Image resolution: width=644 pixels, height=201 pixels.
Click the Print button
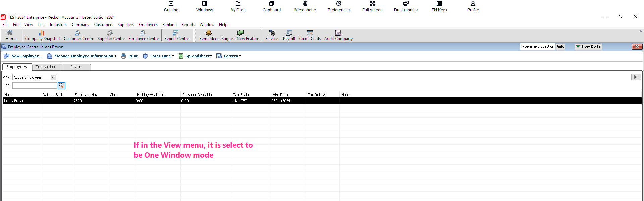point(129,56)
